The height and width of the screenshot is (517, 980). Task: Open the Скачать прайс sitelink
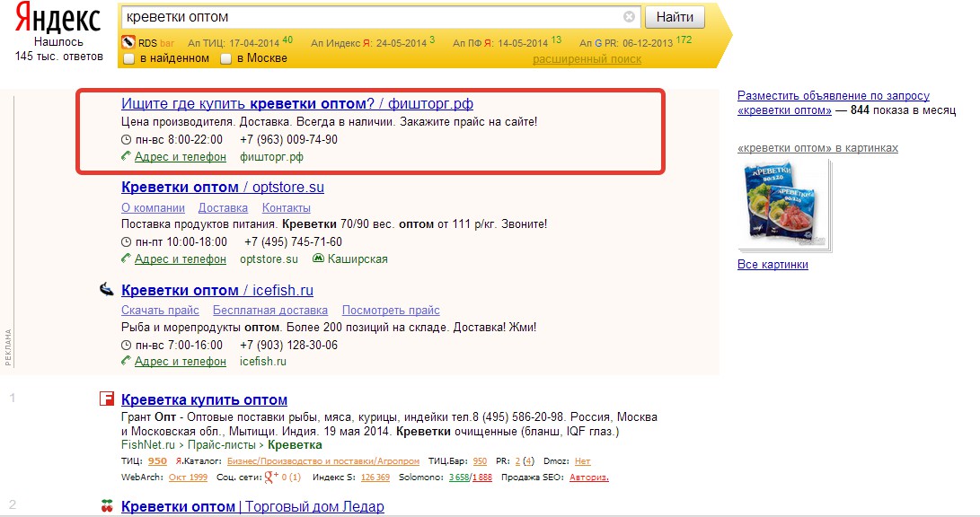(x=160, y=311)
